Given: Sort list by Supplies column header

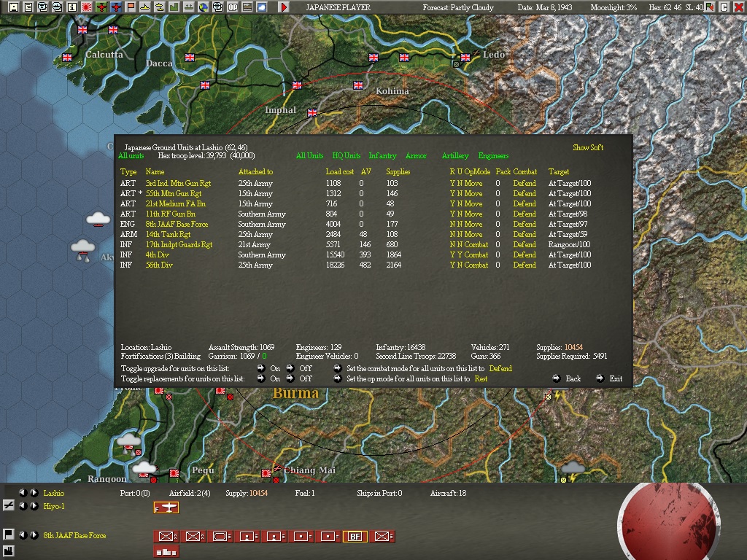Looking at the screenshot, I should pyautogui.click(x=398, y=171).
